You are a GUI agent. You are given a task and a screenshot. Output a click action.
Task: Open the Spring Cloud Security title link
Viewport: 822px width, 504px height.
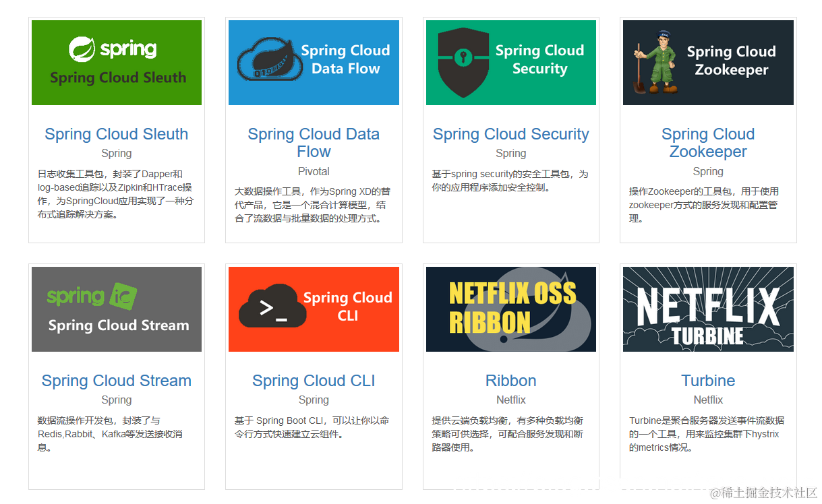[511, 134]
